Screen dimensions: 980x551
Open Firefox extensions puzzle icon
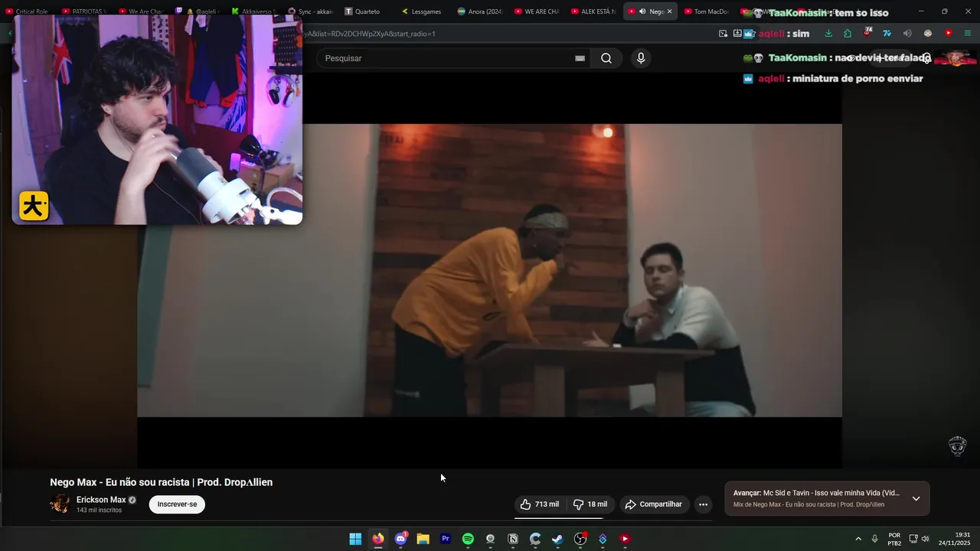[x=848, y=34]
